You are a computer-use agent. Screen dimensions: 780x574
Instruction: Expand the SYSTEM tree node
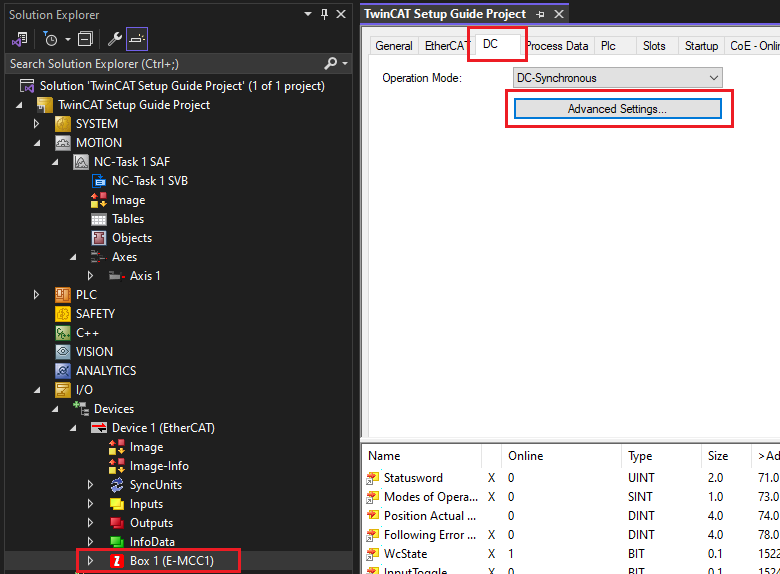(x=36, y=123)
